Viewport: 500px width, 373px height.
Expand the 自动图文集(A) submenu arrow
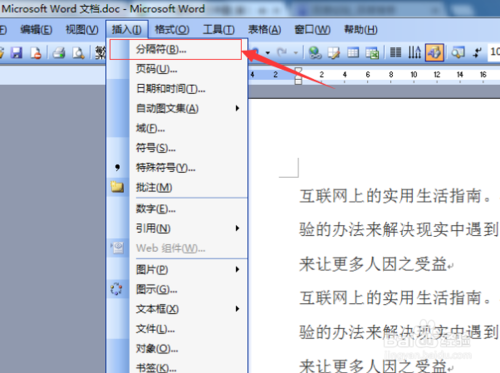click(237, 108)
